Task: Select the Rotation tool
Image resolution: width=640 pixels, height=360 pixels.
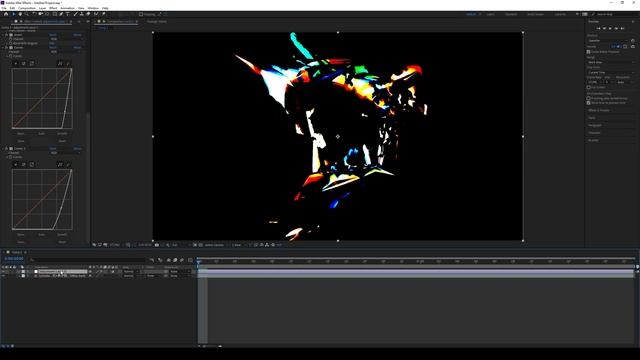Action: (x=34, y=14)
